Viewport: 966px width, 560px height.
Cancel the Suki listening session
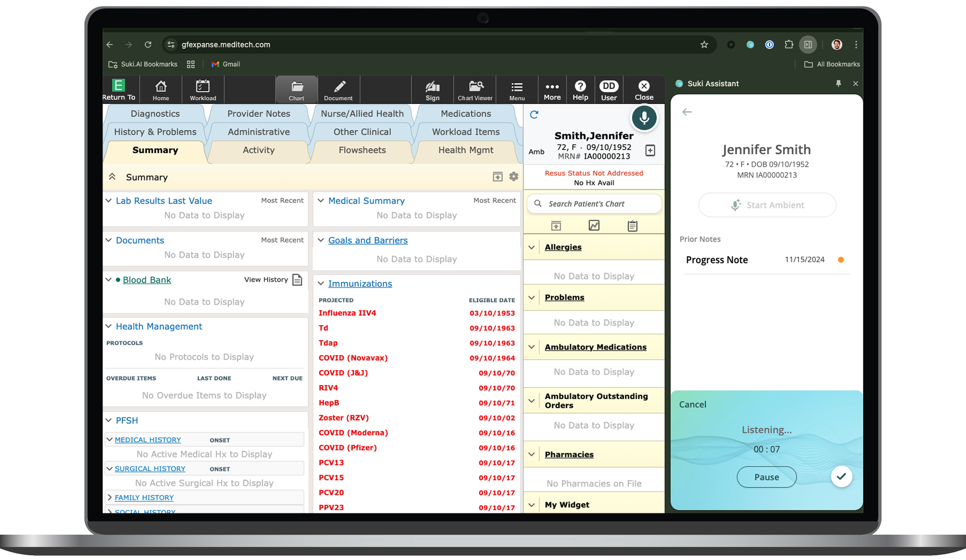693,404
